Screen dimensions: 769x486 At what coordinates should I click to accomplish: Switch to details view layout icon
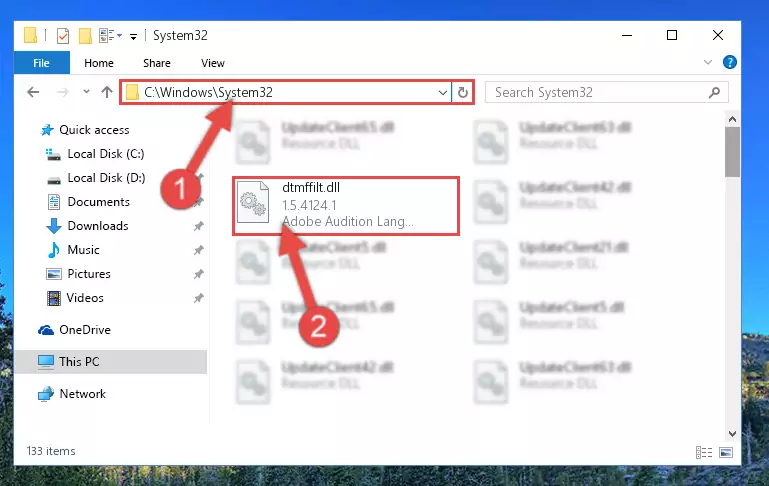point(704,452)
